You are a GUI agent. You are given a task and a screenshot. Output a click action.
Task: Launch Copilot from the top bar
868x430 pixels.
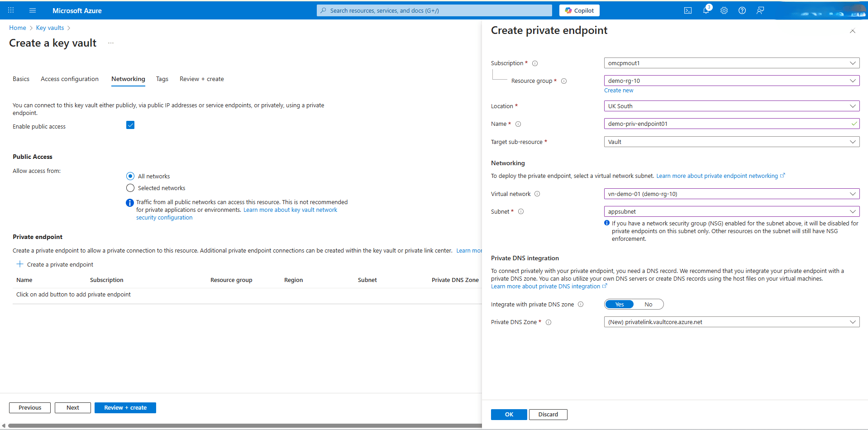coord(579,10)
